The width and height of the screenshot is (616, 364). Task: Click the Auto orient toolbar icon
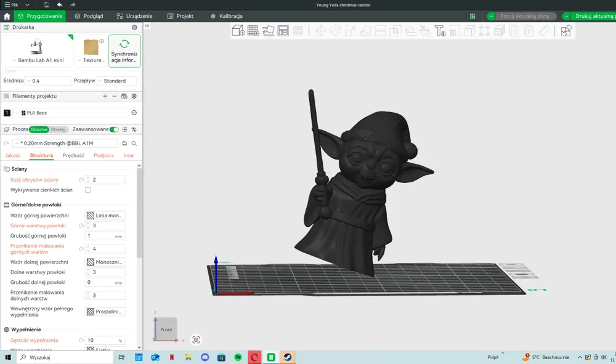[x=269, y=31]
